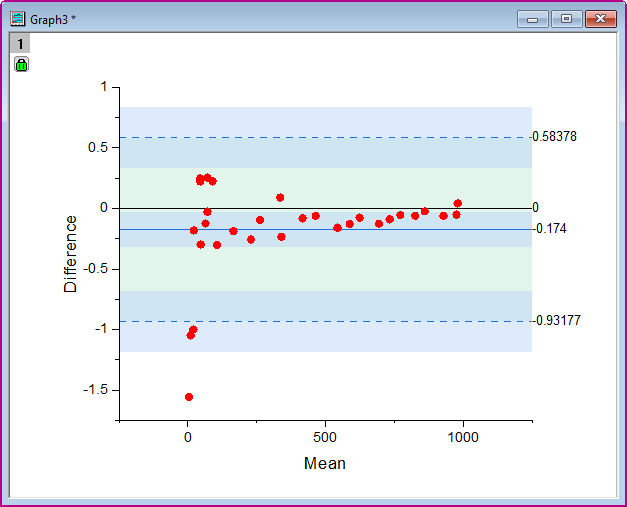Click the Graph3 title bar text
Screen dimensions: 627x507
[53, 20]
